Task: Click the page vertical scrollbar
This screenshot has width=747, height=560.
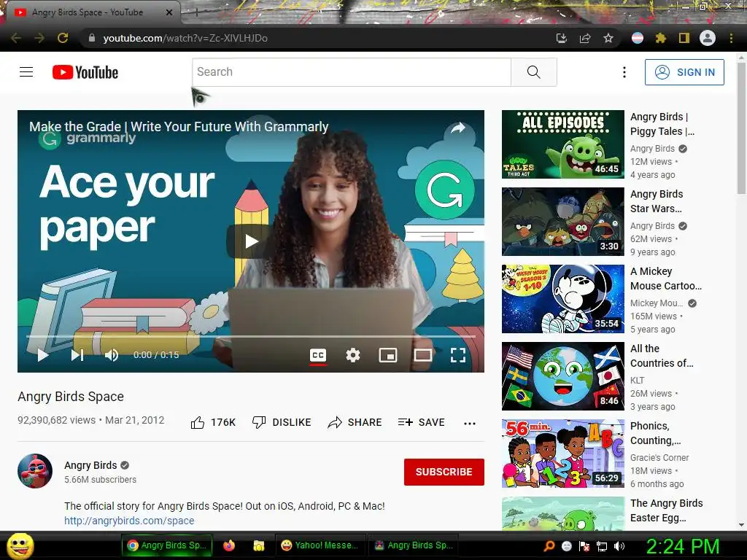Action: pos(741,128)
